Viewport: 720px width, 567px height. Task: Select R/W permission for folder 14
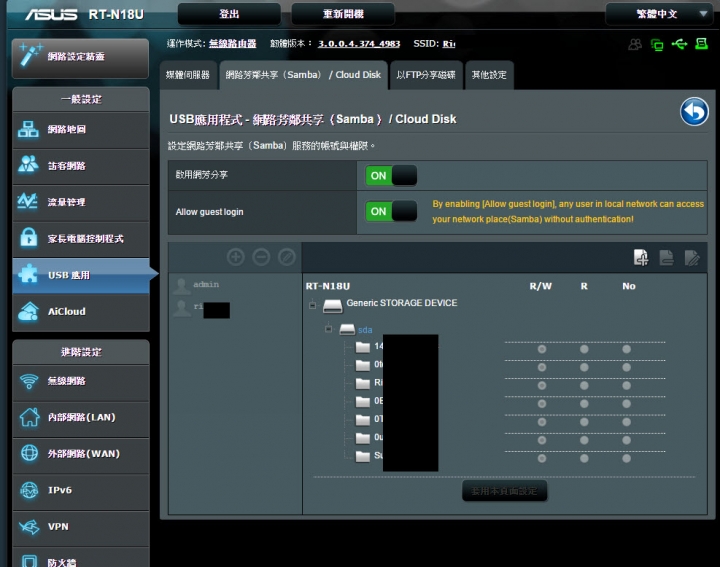pos(542,349)
